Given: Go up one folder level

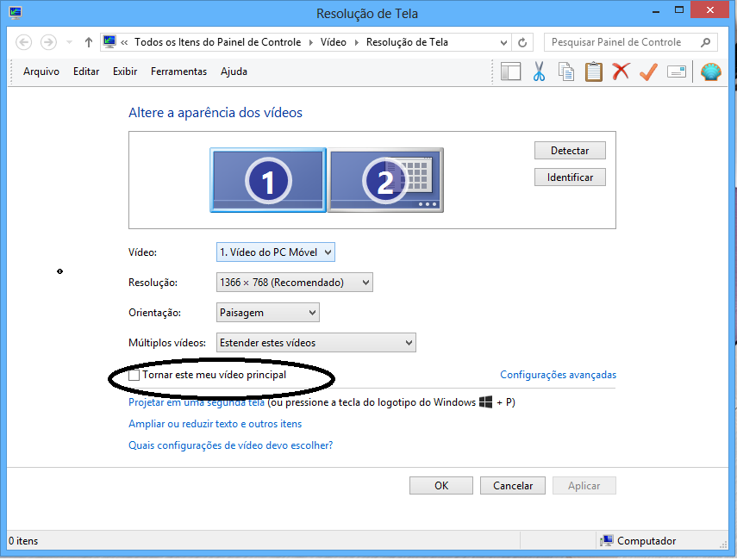Looking at the screenshot, I should (x=89, y=42).
